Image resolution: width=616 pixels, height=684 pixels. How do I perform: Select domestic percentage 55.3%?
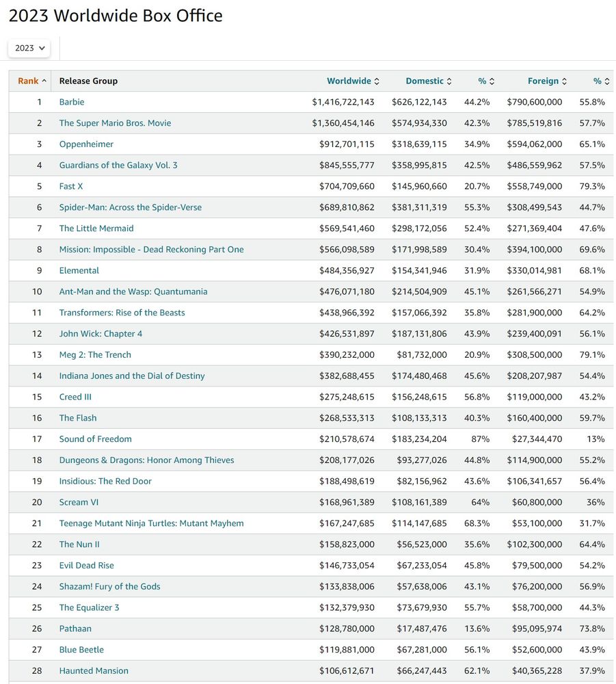point(477,208)
